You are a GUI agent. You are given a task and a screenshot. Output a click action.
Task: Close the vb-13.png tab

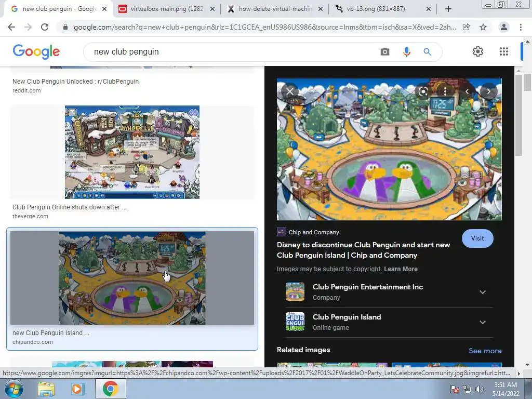pos(429,9)
